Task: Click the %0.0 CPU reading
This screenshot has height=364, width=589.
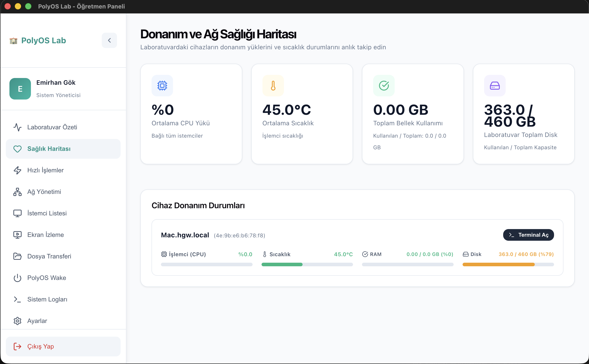Action: (245, 254)
